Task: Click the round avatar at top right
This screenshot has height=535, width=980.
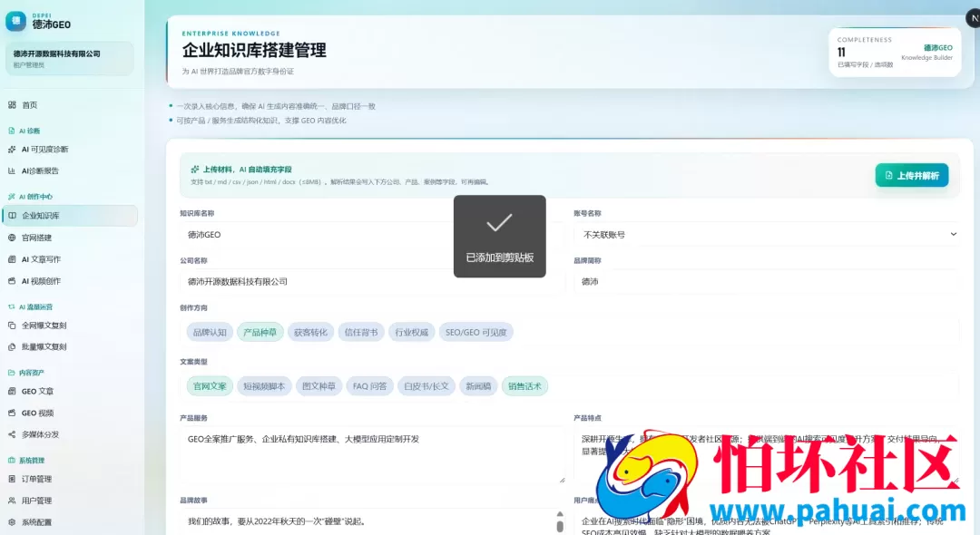Action: click(973, 19)
